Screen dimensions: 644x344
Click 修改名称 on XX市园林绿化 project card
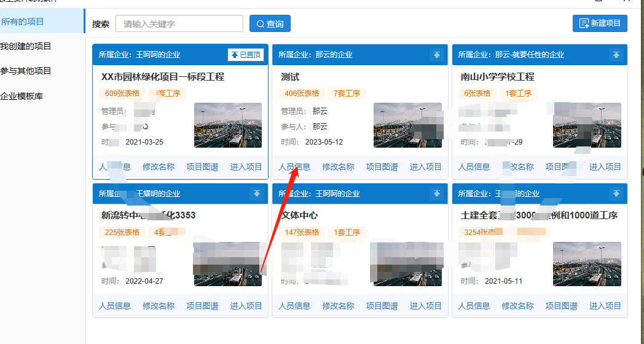point(159,167)
